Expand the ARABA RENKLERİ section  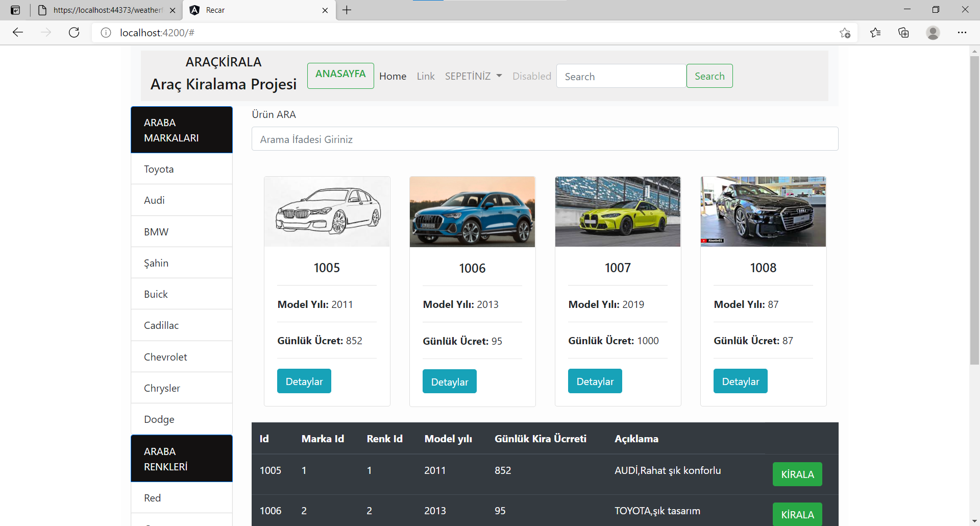tap(181, 458)
